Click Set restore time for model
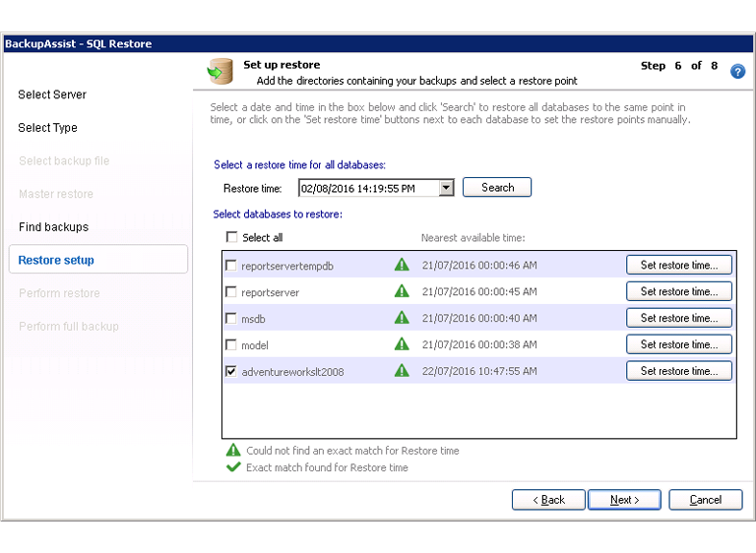The width and height of the screenshot is (756, 553). (x=678, y=344)
